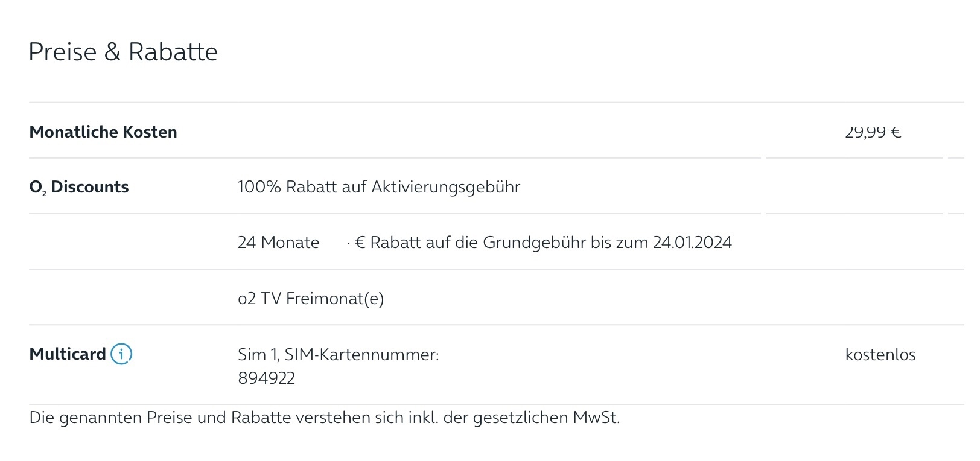Click the Sim 1, SIM-Kartennummer text
The width and height of the screenshot is (980, 461).
tap(339, 355)
